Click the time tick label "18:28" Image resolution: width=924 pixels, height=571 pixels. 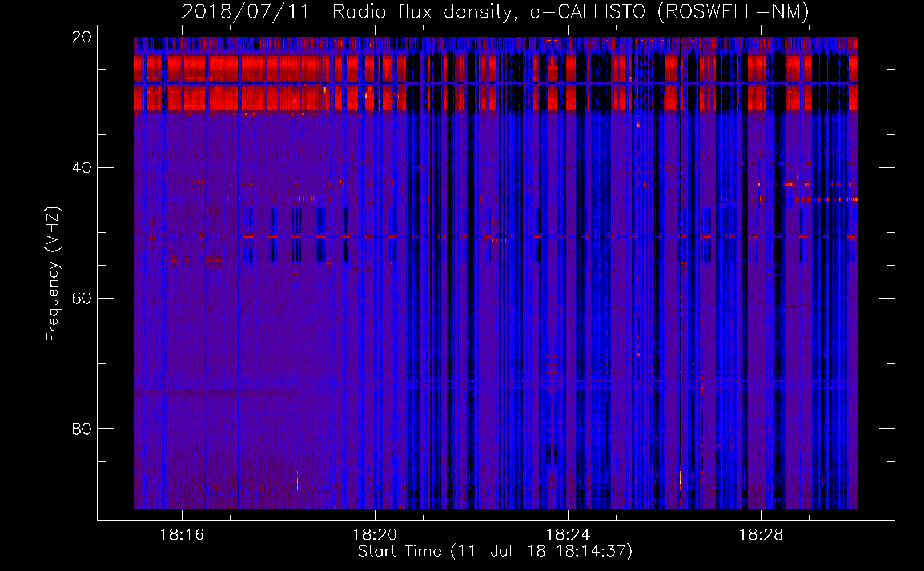(761, 535)
